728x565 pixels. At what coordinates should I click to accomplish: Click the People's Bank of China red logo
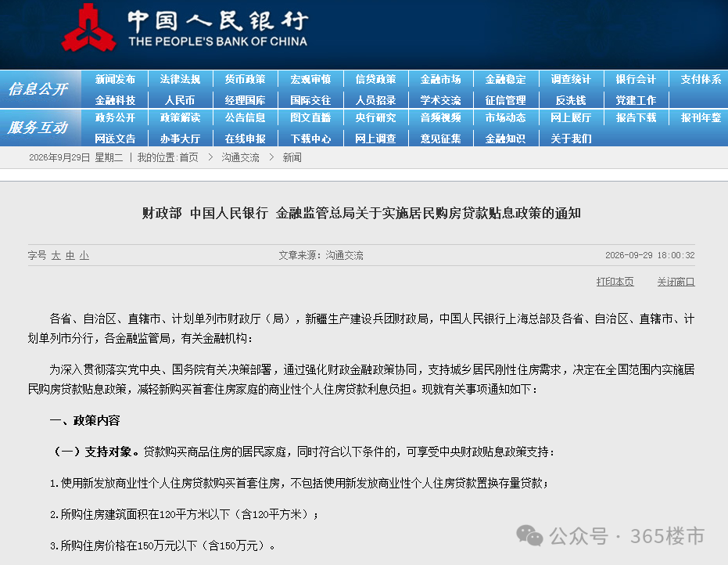tap(88, 28)
